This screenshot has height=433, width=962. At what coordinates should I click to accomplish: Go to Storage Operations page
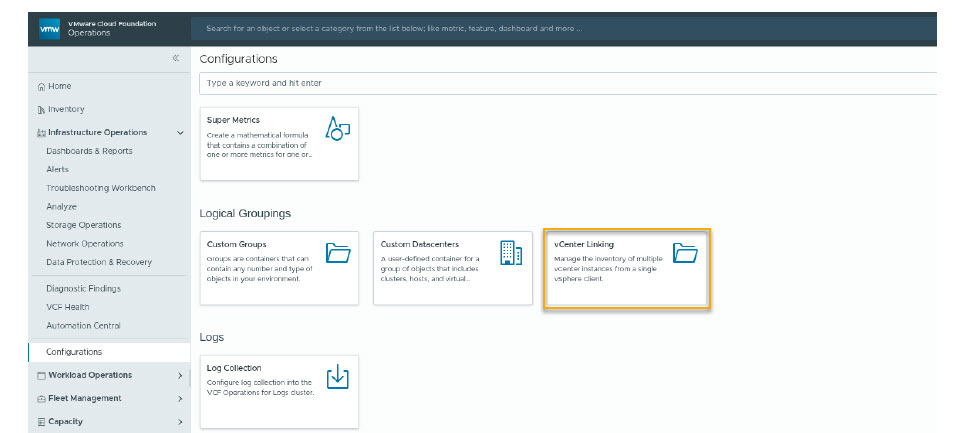pos(83,225)
